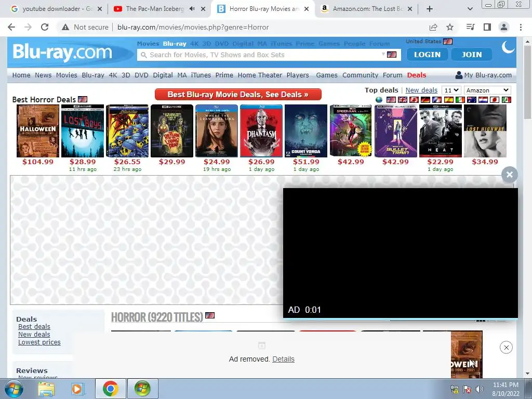Open system volume speaker tray icon

click(x=480, y=389)
